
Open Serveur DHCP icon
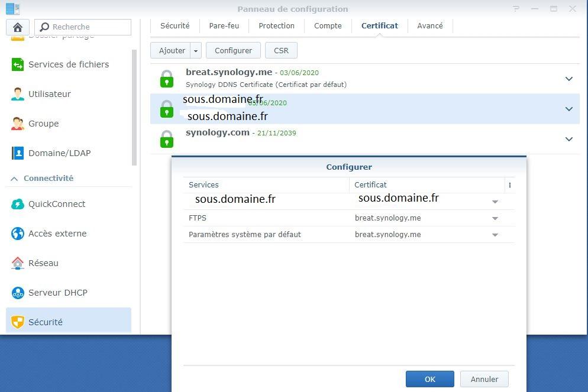[x=18, y=293]
